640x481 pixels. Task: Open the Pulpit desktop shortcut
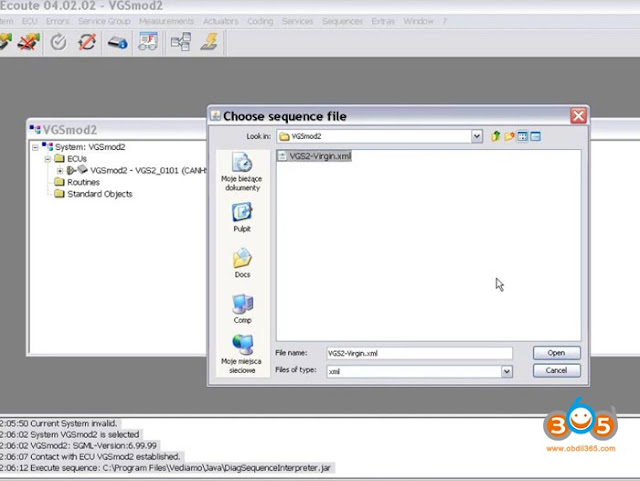[x=242, y=217]
